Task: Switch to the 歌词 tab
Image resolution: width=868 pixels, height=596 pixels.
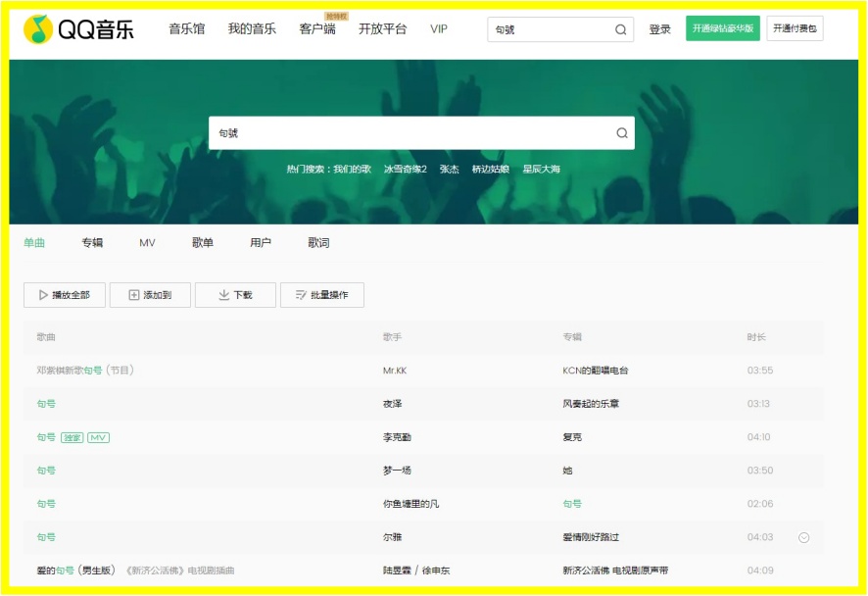Action: click(318, 243)
